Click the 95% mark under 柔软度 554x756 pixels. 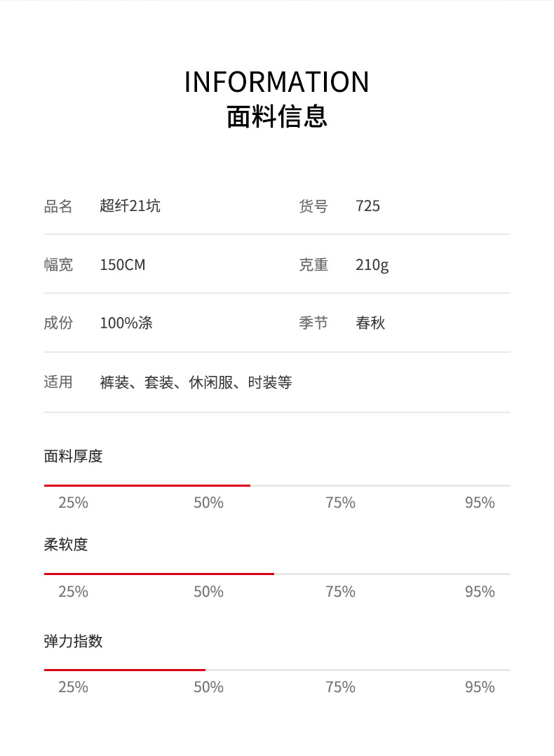pos(480,592)
